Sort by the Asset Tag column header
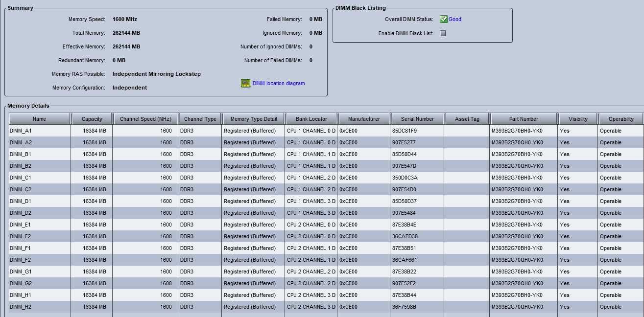Image resolution: width=644 pixels, height=317 pixels. (467, 119)
